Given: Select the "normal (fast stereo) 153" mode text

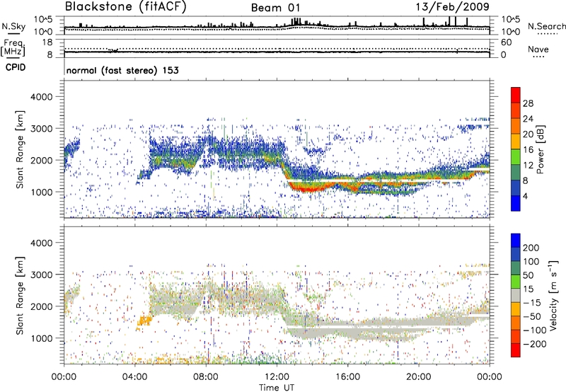Looking at the screenshot, I should [122, 70].
